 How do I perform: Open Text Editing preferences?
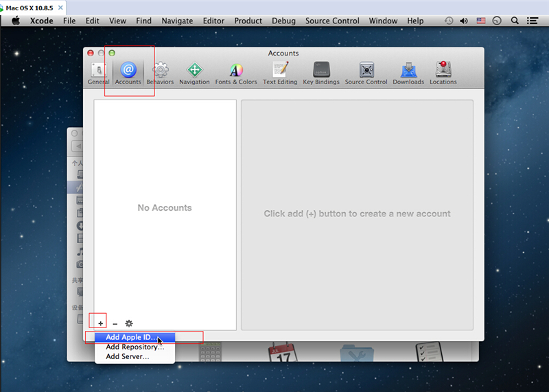click(280, 73)
